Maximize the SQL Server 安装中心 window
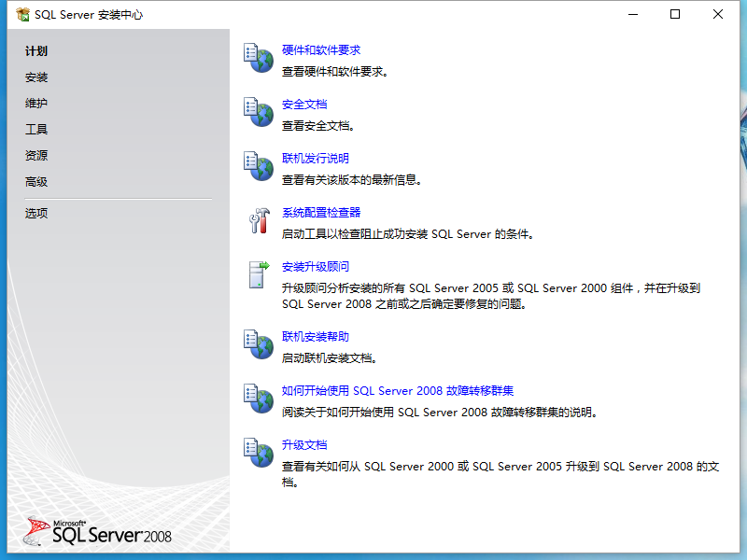Screen dimensions: 747x560 click(675, 14)
